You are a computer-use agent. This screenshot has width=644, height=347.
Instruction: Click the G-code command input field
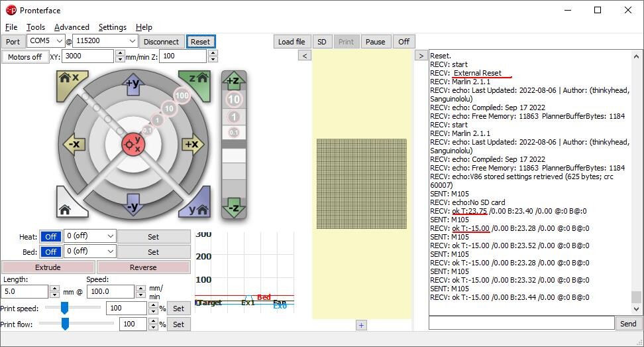coord(521,323)
